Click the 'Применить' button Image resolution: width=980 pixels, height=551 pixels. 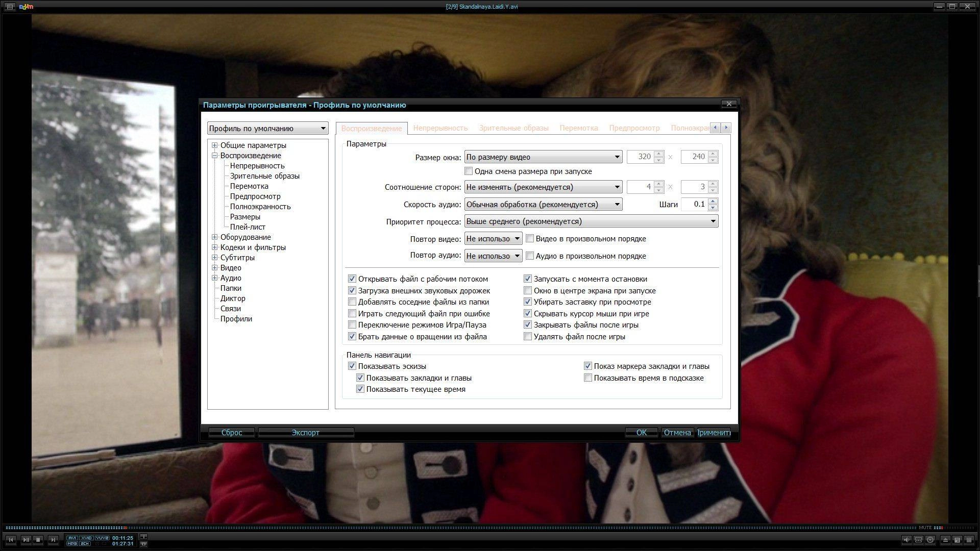pyautogui.click(x=714, y=432)
